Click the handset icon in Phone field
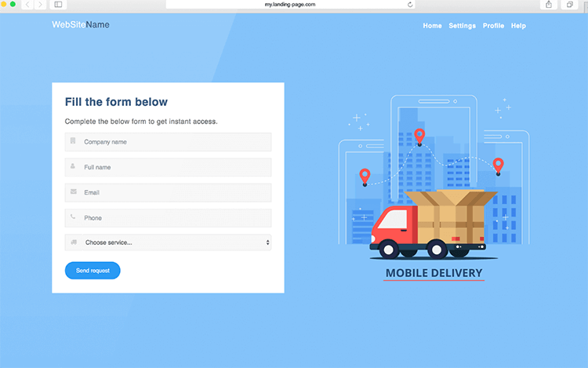The height and width of the screenshot is (368, 588). (73, 217)
